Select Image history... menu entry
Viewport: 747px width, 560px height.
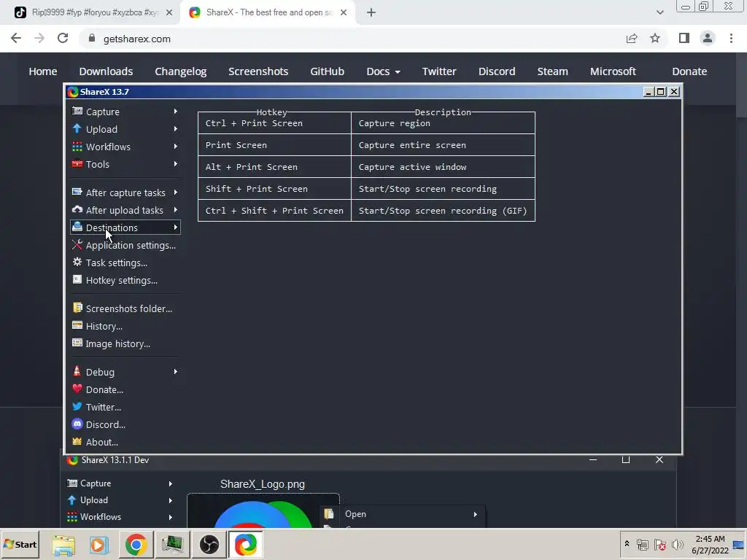pyautogui.click(x=125, y=343)
